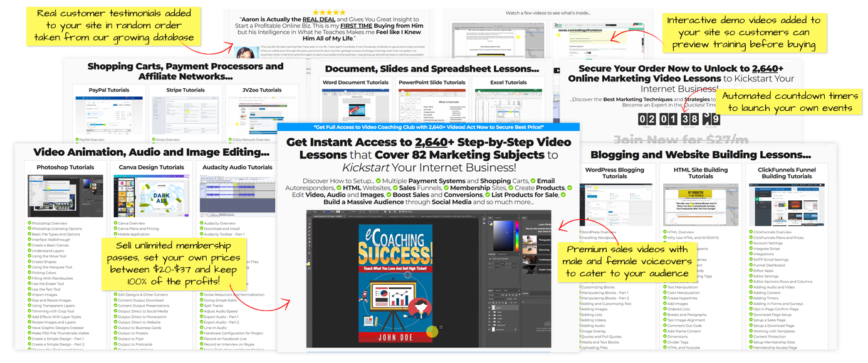Select 'Manipulating Blocks - Part 2' lesson
Screen dimensions: 868x363
(605, 298)
